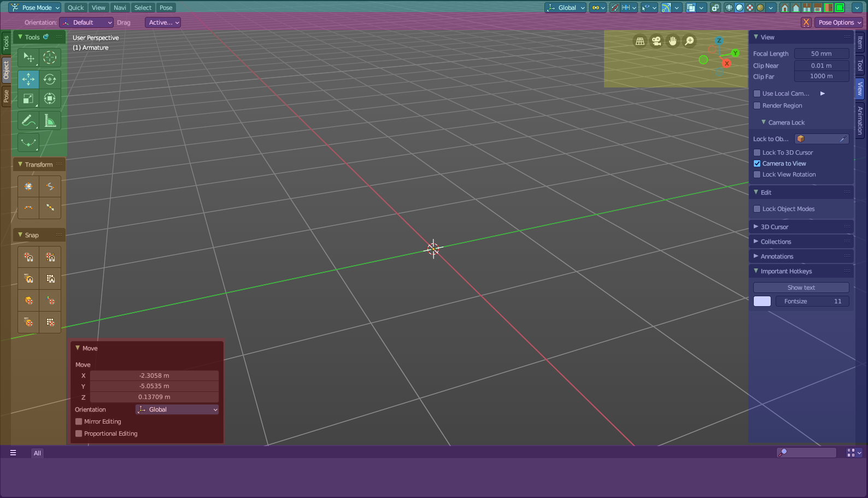The height and width of the screenshot is (498, 868).
Task: Toggle X-Ray view icon in header
Action: click(x=715, y=8)
